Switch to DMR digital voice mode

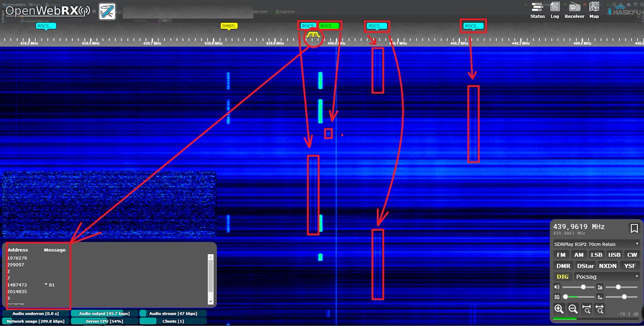click(x=563, y=266)
